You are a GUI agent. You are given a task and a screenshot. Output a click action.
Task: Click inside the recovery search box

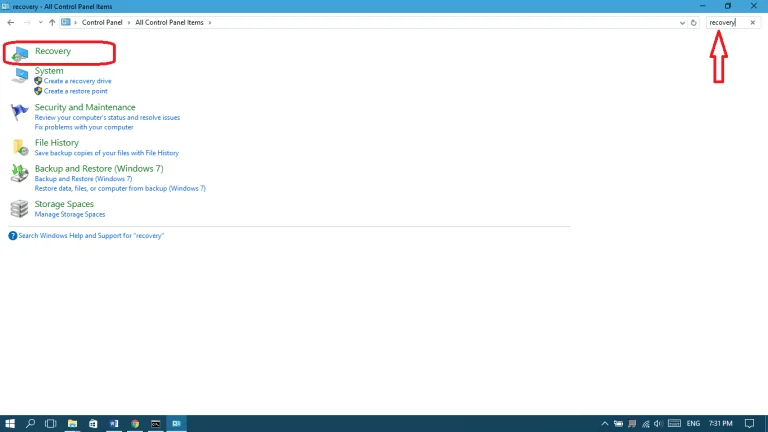[727, 23]
